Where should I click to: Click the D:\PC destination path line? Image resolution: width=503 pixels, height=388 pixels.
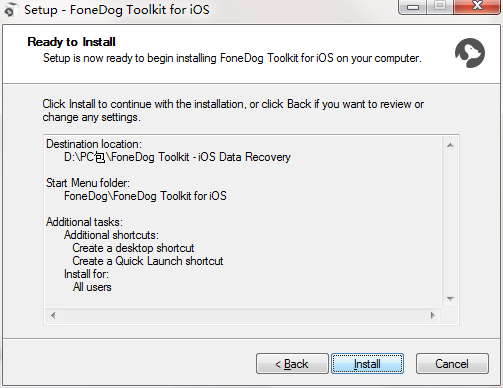[x=177, y=157]
